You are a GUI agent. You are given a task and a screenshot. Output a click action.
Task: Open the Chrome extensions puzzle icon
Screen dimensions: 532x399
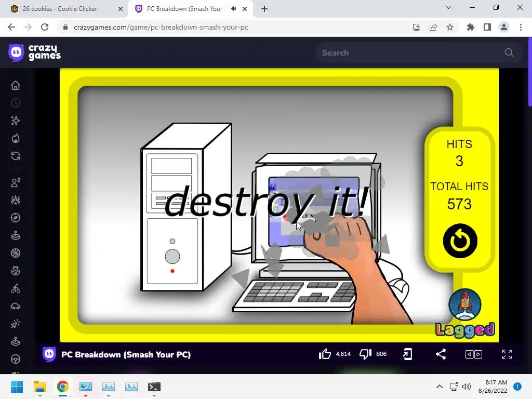(471, 27)
